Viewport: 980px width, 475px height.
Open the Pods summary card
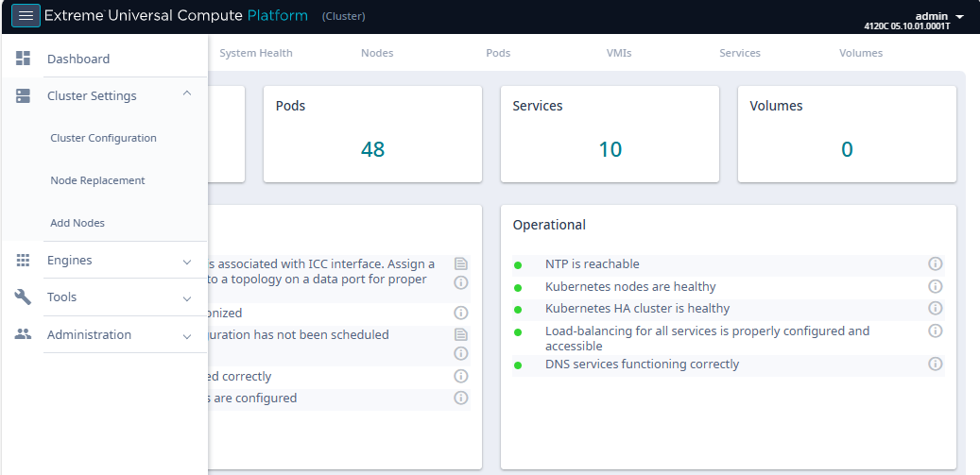click(372, 134)
